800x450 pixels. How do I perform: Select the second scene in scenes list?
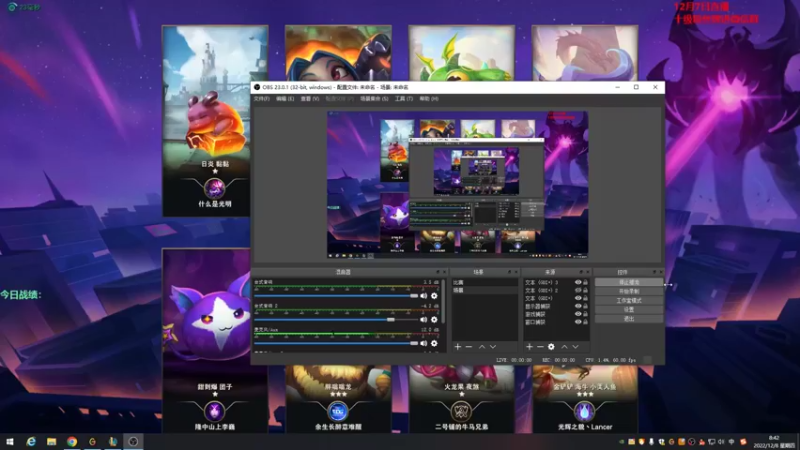[485, 290]
